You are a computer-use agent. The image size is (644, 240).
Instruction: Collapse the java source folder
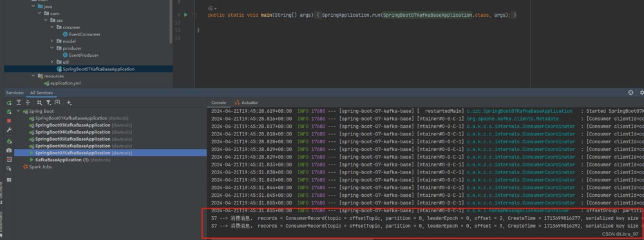click(x=33, y=6)
